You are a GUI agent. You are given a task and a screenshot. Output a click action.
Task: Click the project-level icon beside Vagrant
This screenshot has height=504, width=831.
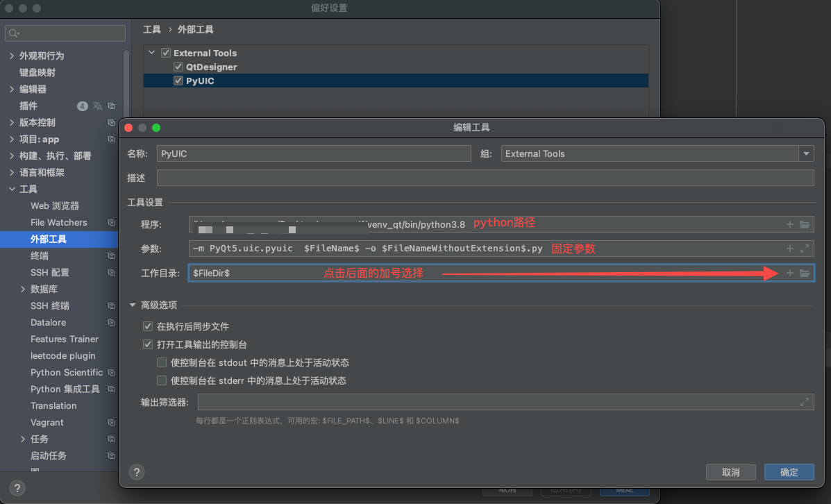(x=111, y=422)
